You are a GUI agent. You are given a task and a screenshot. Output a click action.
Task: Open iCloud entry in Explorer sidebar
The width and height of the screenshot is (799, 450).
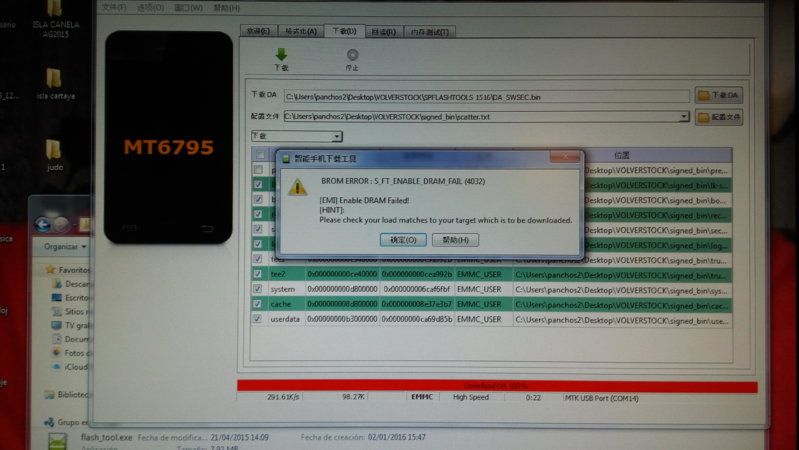pos(71,367)
